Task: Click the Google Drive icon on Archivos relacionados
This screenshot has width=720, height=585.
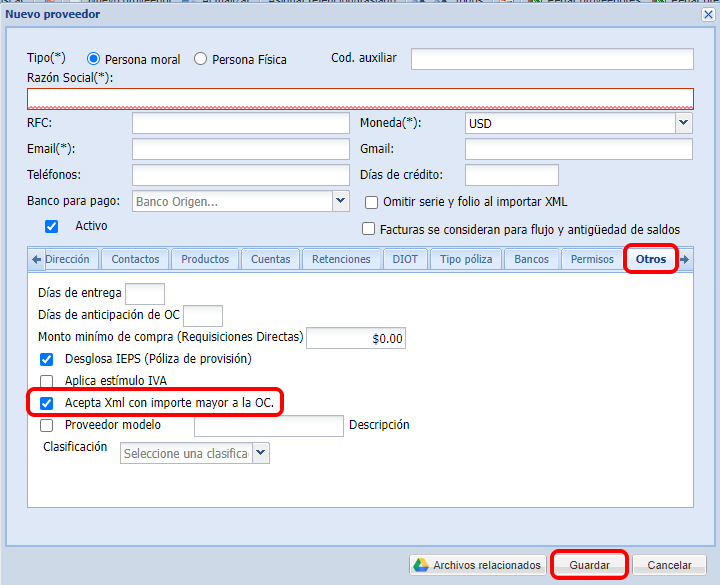Action: pyautogui.click(x=422, y=565)
